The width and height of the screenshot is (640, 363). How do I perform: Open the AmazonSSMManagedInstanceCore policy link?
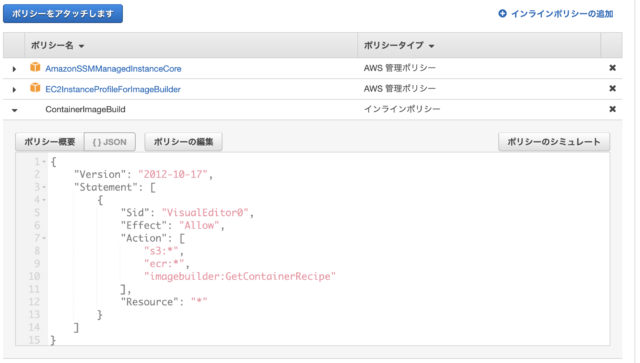pyautogui.click(x=113, y=69)
